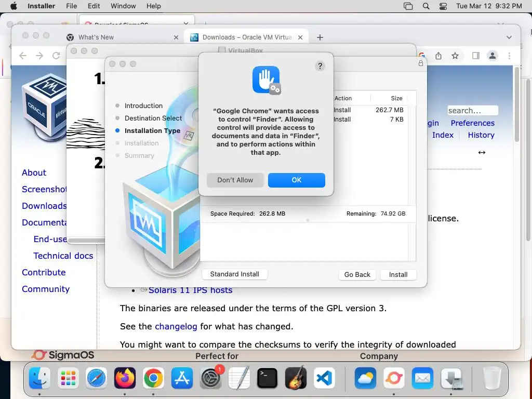This screenshot has height=399, width=532.
Task: Open the Installer menu in menu bar
Action: tap(42, 6)
